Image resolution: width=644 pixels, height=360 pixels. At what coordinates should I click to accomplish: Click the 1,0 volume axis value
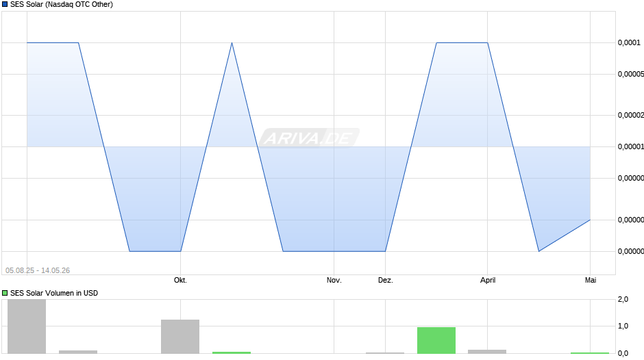tap(623, 326)
